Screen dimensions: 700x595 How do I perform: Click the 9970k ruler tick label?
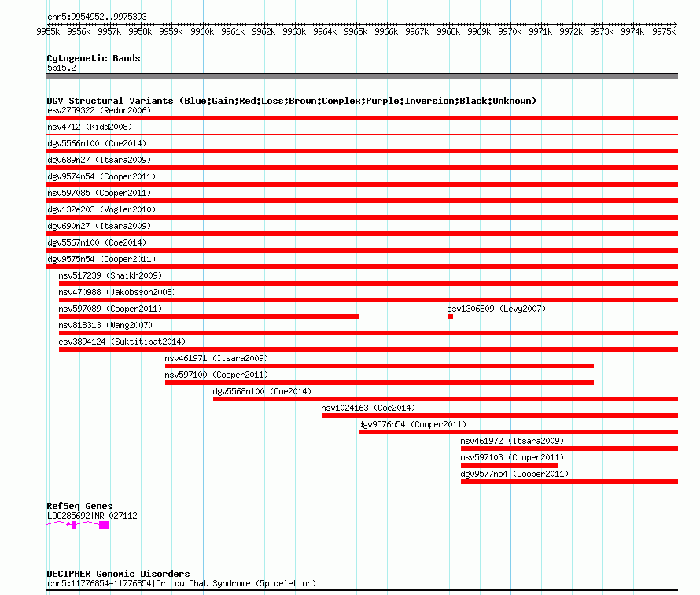point(510,31)
